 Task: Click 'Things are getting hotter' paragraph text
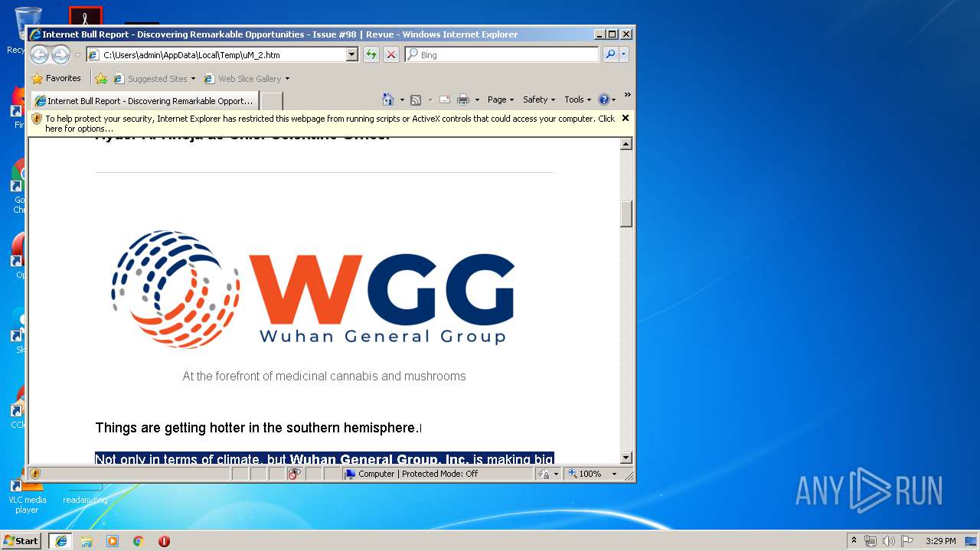point(258,428)
